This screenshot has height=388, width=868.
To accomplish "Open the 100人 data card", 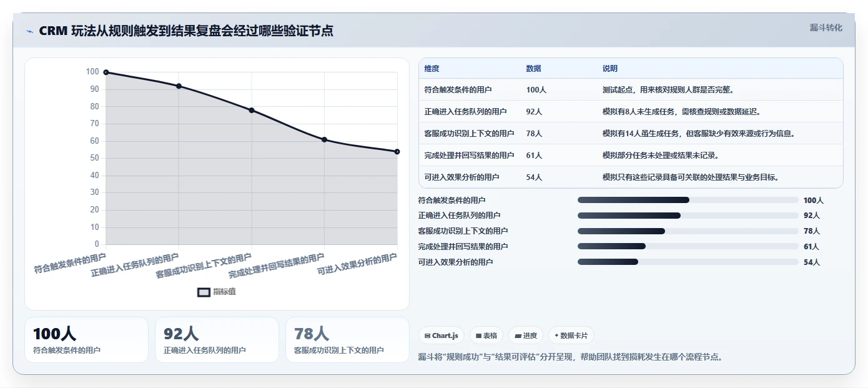I will (x=87, y=340).
